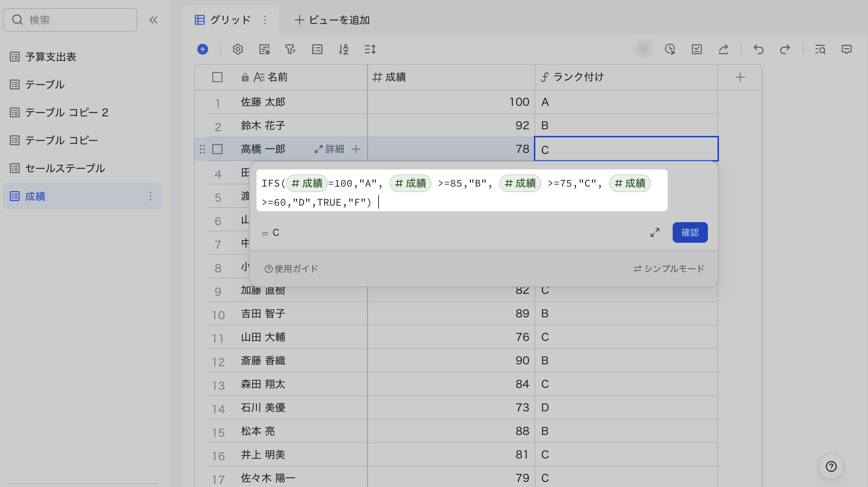This screenshot has width=868, height=487.
Task: Check the 高橋 一郎 row checkbox
Action: tap(217, 149)
